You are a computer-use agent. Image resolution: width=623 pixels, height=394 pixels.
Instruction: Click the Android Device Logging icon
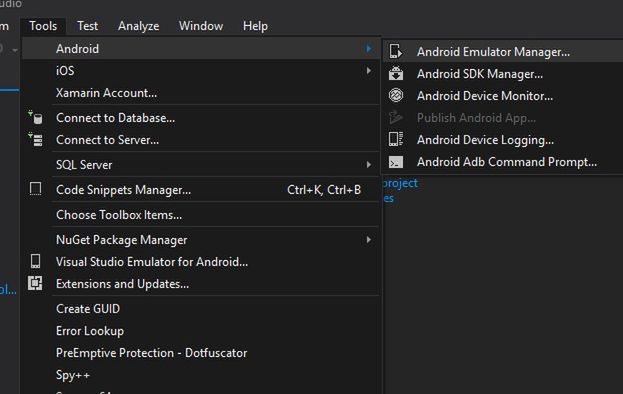coord(396,139)
